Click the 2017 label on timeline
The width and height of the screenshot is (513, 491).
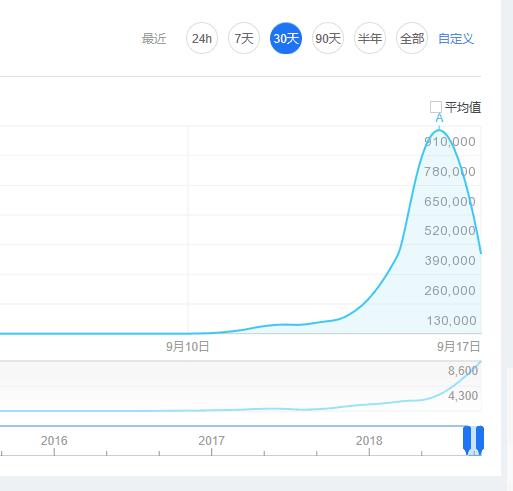coord(211,441)
